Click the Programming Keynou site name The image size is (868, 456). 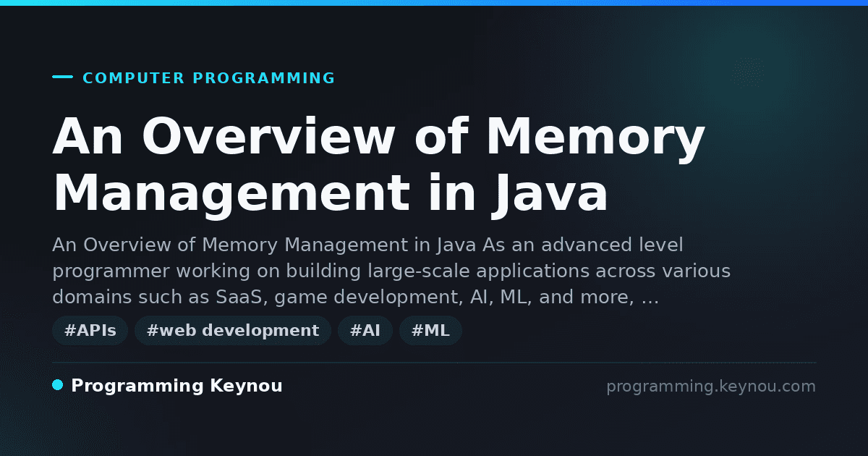pos(176,387)
